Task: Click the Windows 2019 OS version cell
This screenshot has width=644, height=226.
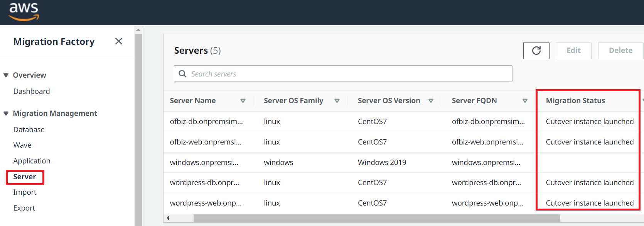Action: (x=382, y=162)
